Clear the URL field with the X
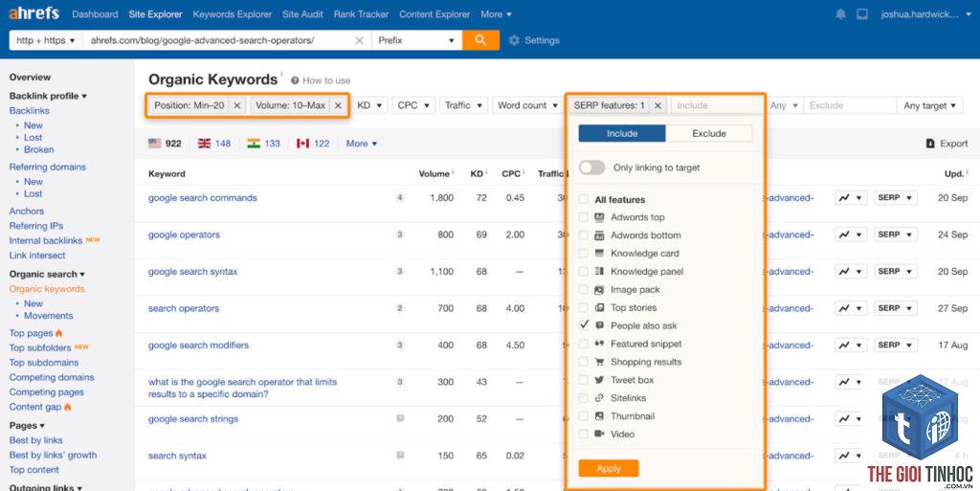This screenshot has width=980, height=491. 359,40
